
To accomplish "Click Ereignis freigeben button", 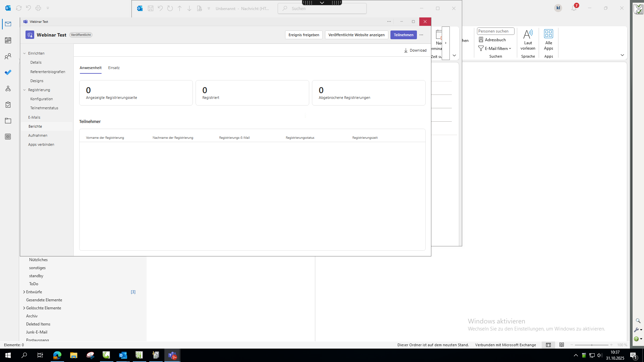I will [x=304, y=35].
